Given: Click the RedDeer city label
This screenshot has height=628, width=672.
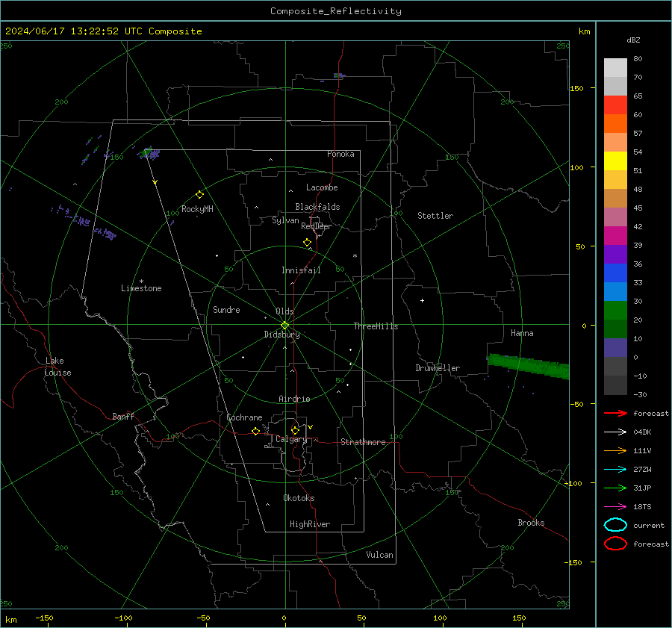Looking at the screenshot, I should 317,226.
